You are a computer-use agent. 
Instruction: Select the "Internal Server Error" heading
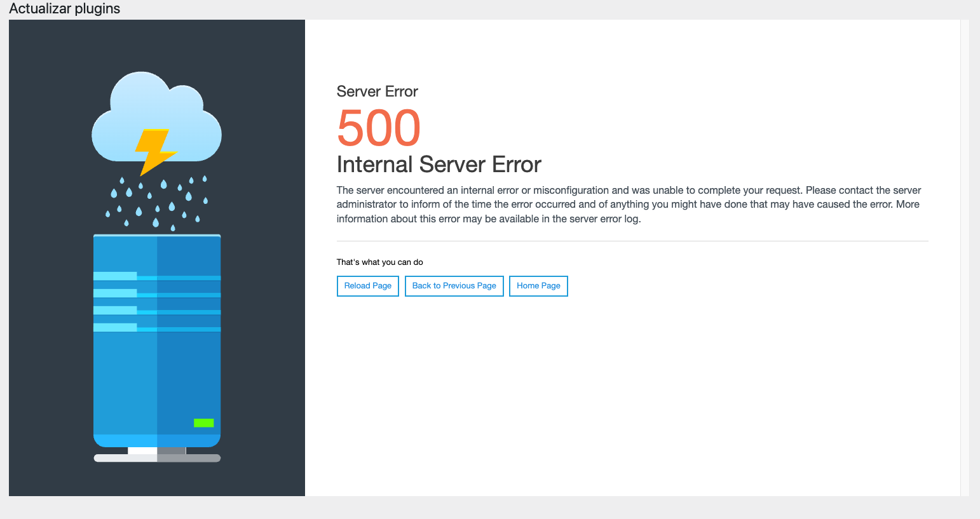439,165
